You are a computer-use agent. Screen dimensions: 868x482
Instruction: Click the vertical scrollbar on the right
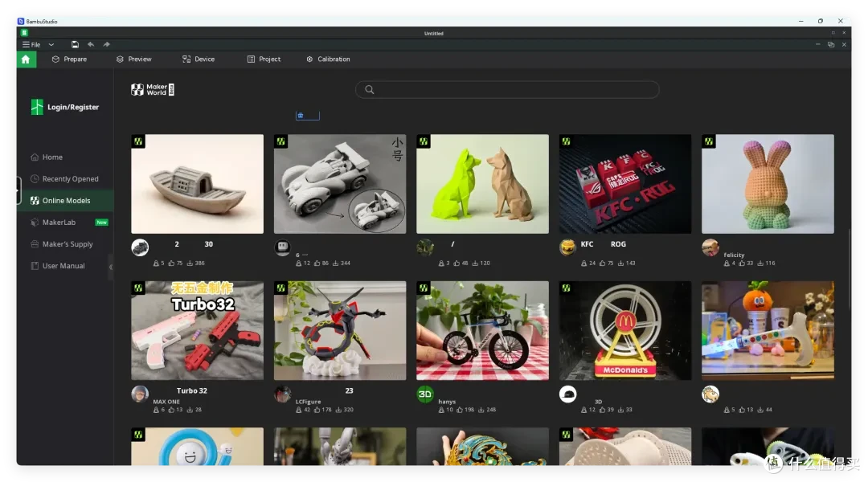(850, 268)
